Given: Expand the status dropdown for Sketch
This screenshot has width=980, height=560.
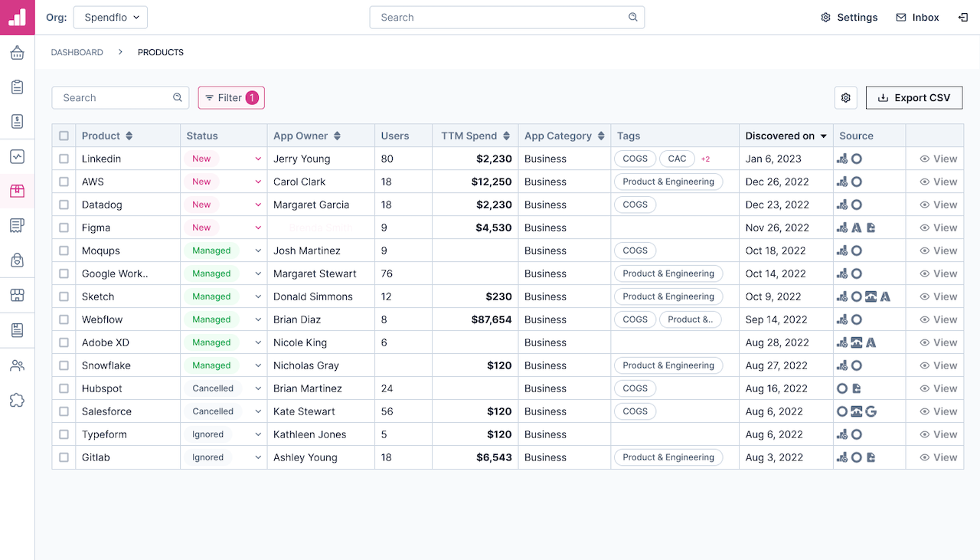Looking at the screenshot, I should pyautogui.click(x=258, y=296).
